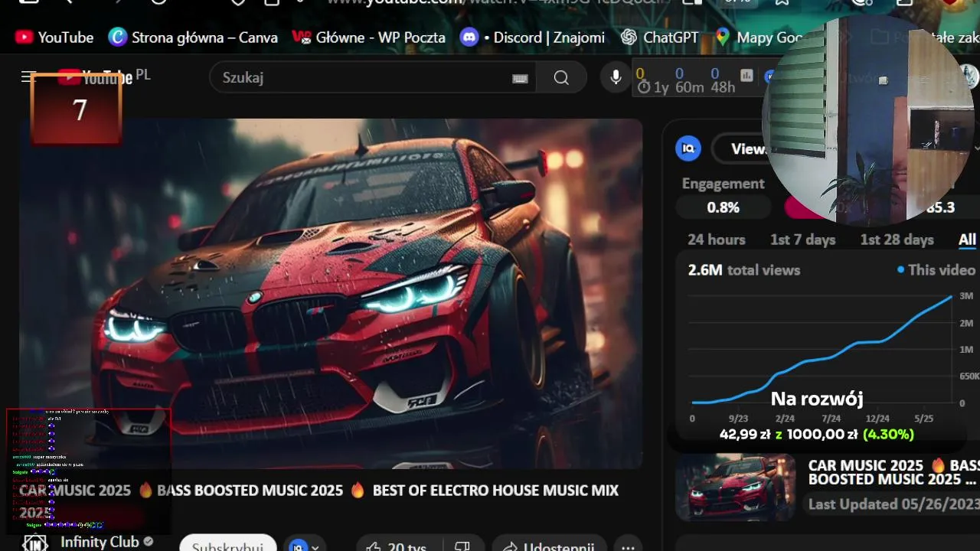Open the Główne - WP Poczta bookmark

click(369, 37)
